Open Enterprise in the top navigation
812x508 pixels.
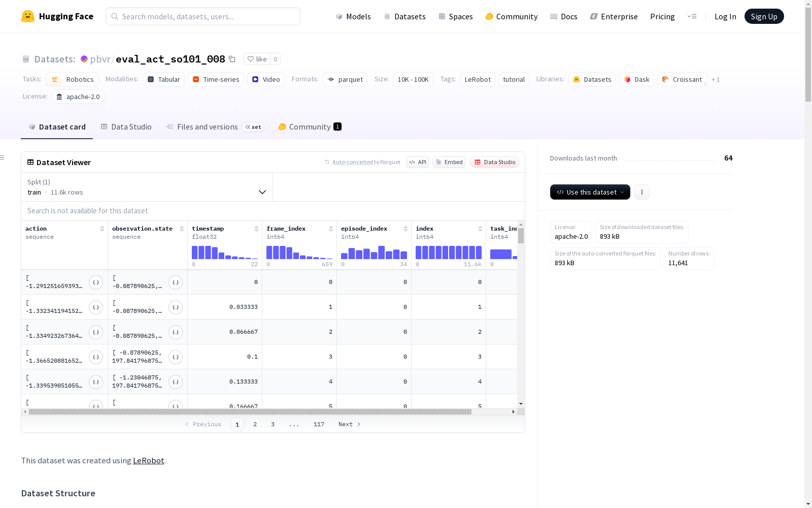coord(614,16)
